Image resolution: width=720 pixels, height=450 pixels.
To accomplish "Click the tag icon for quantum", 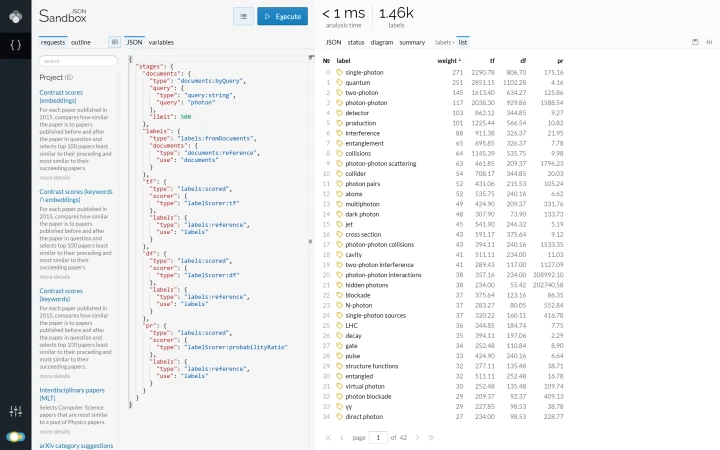I will [x=339, y=83].
